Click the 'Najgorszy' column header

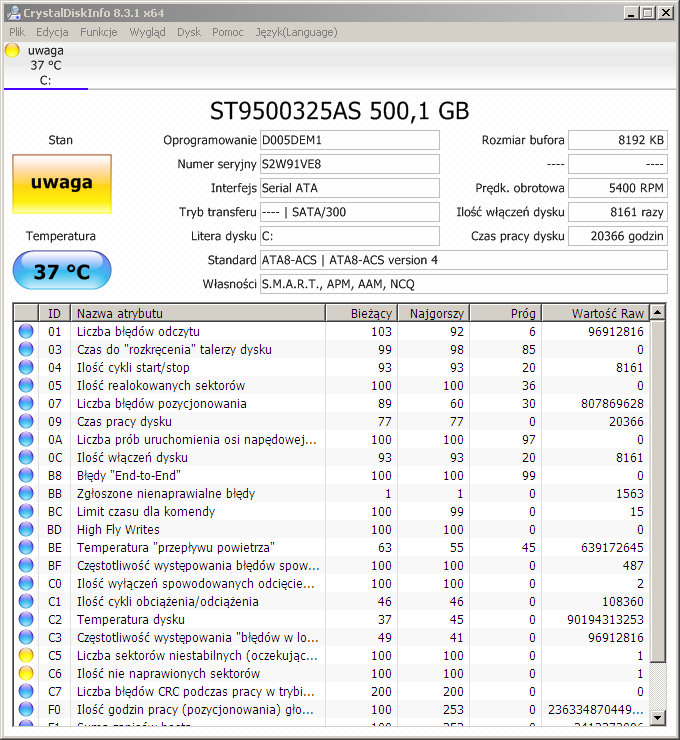434,313
